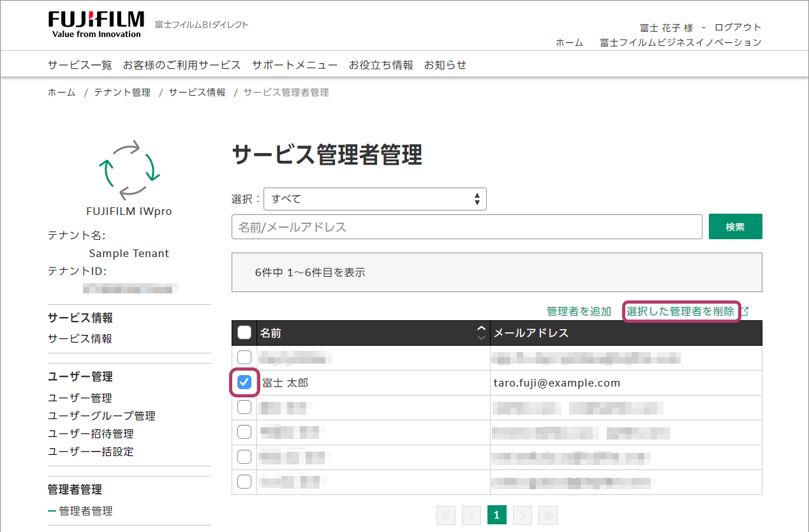Click 選択した管理者を削除 link
This screenshot has width=809, height=532.
680,311
